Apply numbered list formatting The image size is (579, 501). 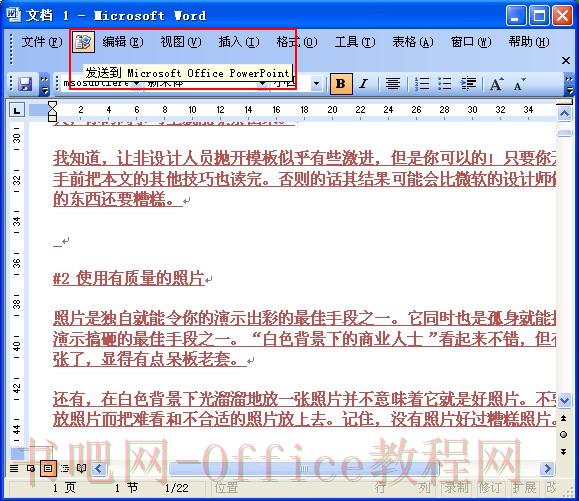(422, 84)
